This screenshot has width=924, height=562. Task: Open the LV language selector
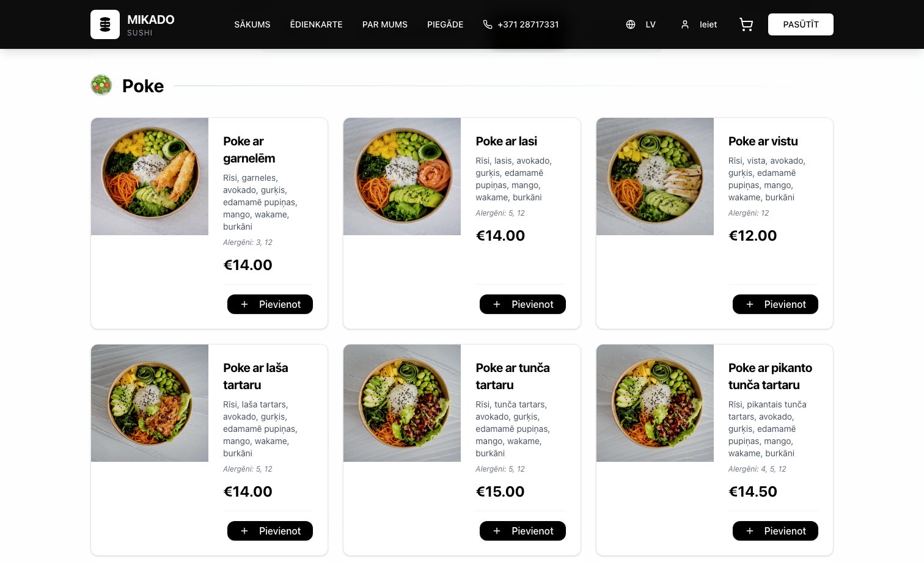(x=650, y=24)
